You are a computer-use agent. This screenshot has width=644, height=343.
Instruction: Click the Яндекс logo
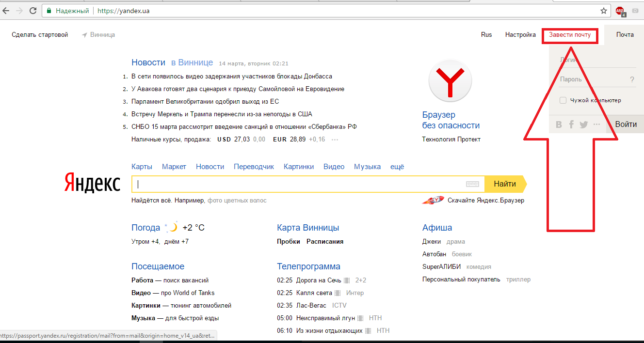92,183
